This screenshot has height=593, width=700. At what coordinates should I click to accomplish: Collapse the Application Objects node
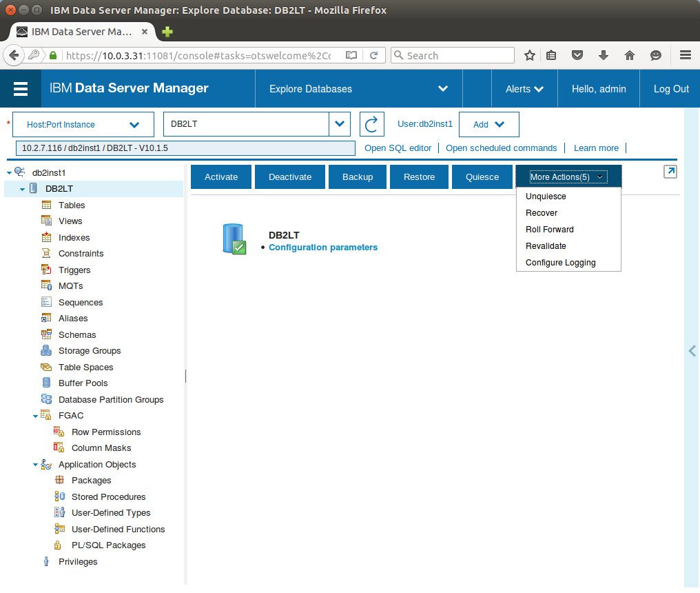point(35,465)
